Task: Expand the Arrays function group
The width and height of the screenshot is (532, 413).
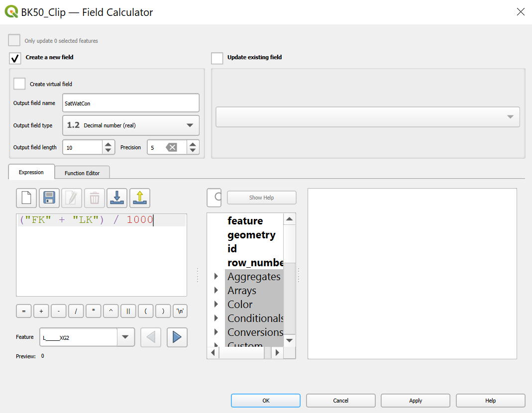Action: (216, 290)
